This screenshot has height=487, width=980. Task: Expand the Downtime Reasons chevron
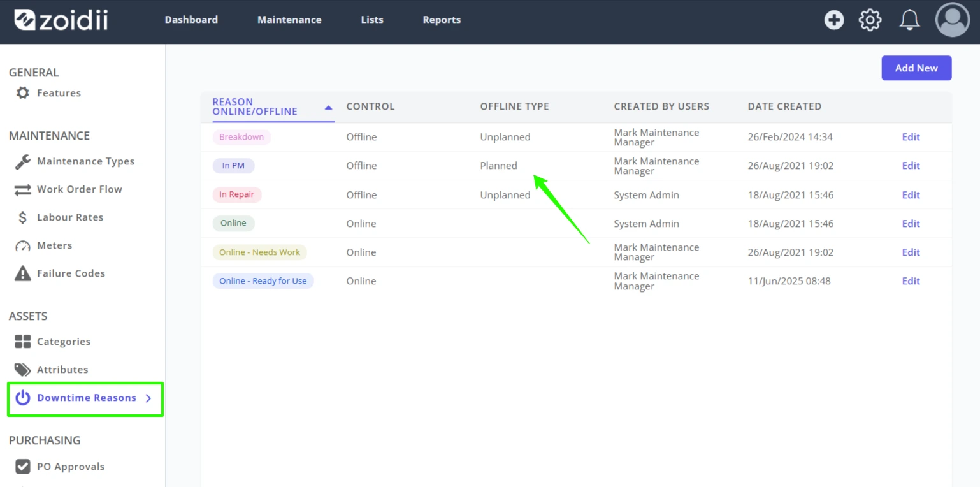tap(148, 398)
